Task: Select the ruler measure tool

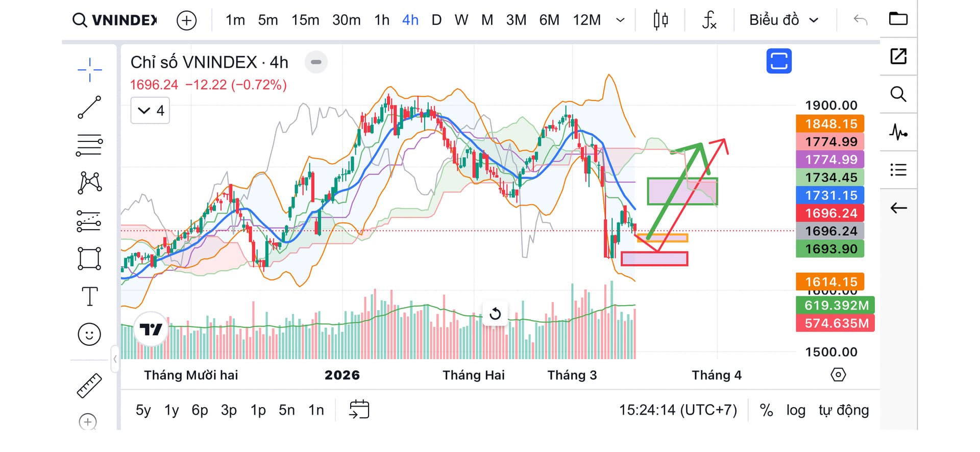Action: pos(89,386)
